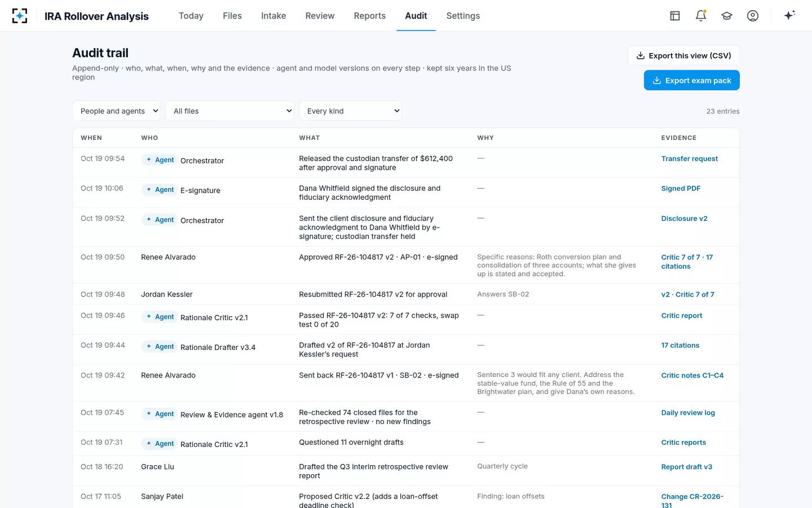
Task: View the Daily review log link
Action: pos(688,413)
